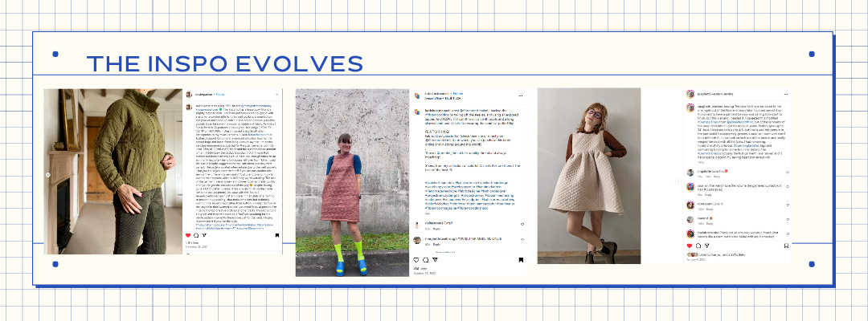Viewport: 868px width, 321px height.
Task: Open the pink quilted dress photo
Action: (352, 182)
